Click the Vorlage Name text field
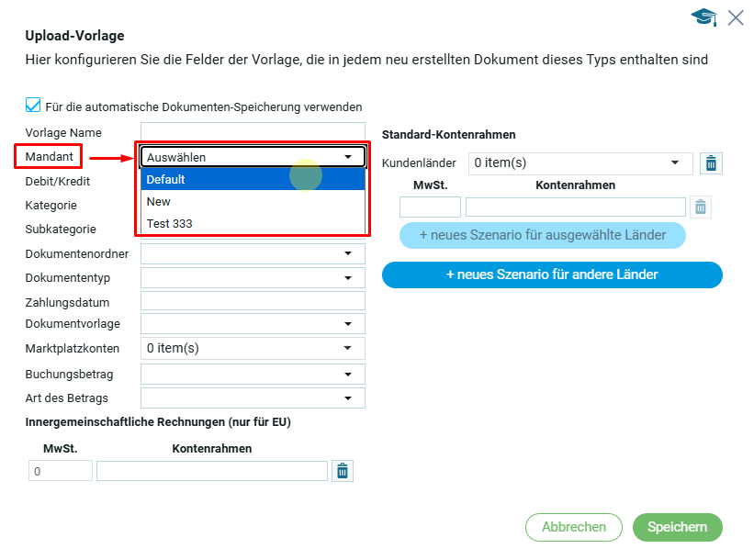754x560 pixels. point(253,132)
